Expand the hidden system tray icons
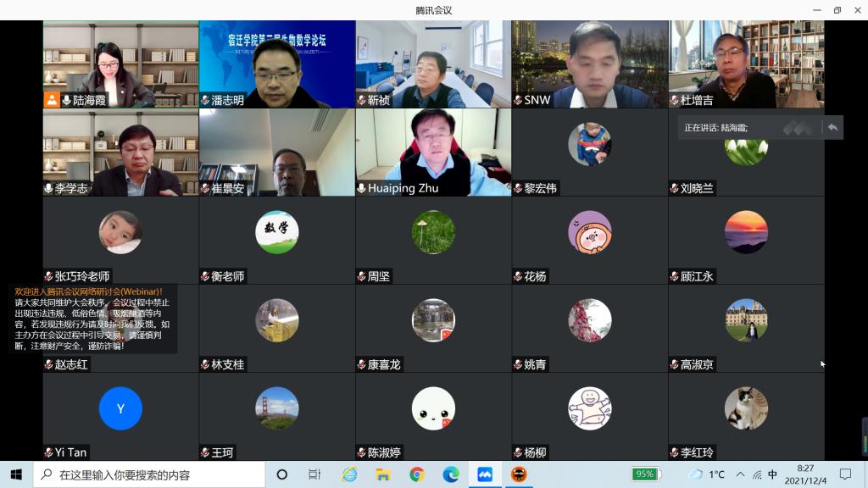 point(740,474)
